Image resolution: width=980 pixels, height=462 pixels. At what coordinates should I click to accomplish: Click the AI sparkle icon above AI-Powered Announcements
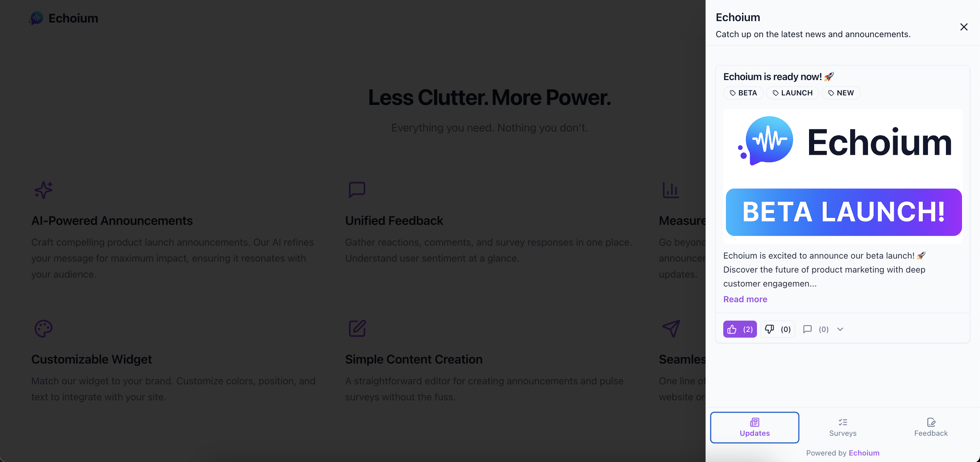point(43,190)
